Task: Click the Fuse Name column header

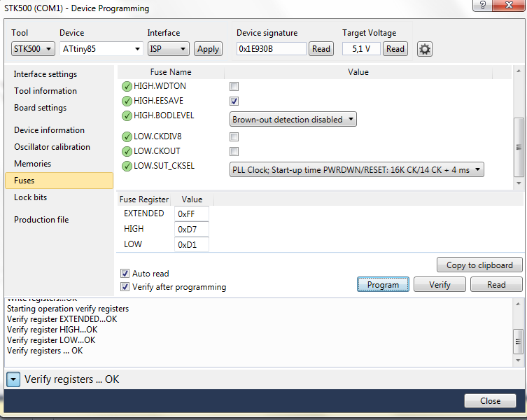Action: point(171,72)
